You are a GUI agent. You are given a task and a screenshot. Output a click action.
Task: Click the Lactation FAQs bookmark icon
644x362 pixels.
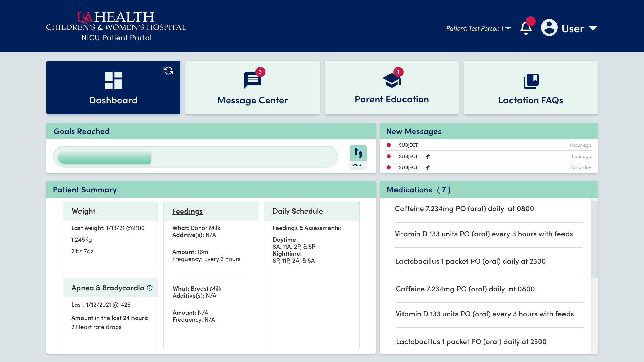click(531, 81)
